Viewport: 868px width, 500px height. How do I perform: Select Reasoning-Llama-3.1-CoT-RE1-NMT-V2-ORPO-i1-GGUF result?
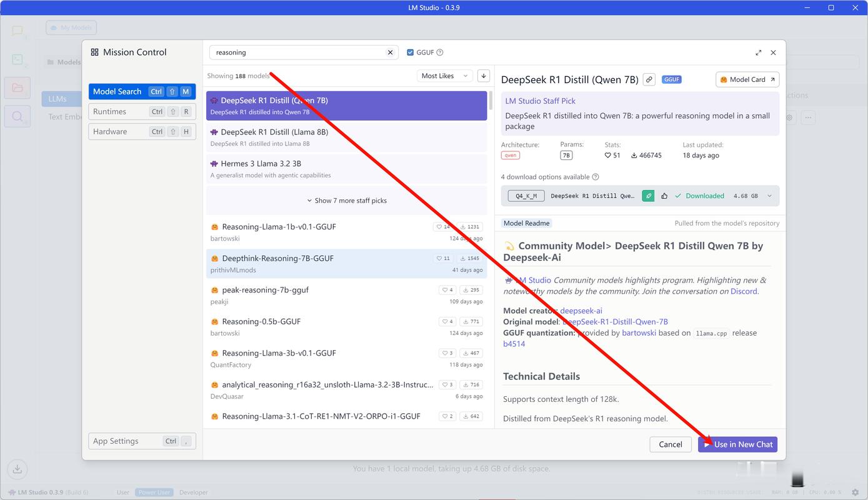[347, 418]
